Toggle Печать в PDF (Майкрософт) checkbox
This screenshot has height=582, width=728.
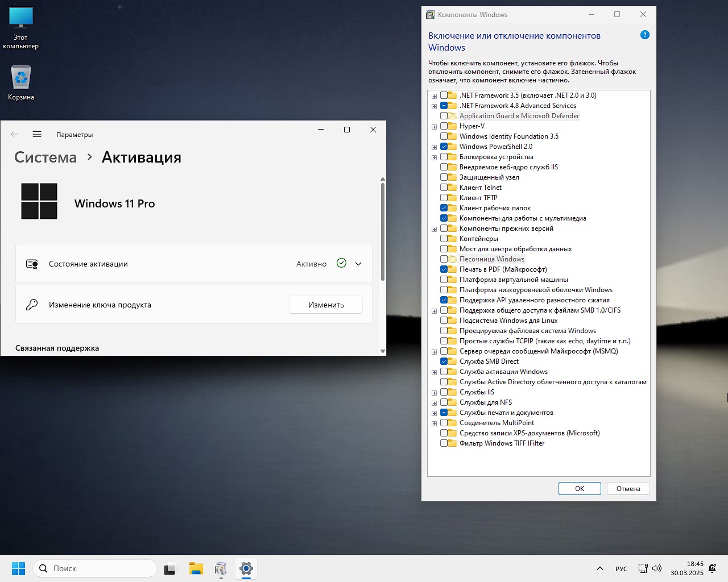pyautogui.click(x=444, y=269)
